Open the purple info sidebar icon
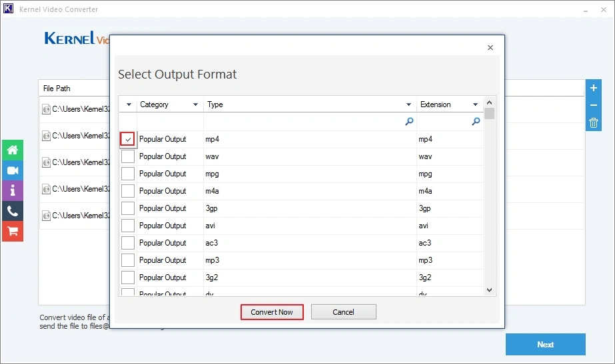Image resolution: width=615 pixels, height=364 pixels. click(13, 191)
